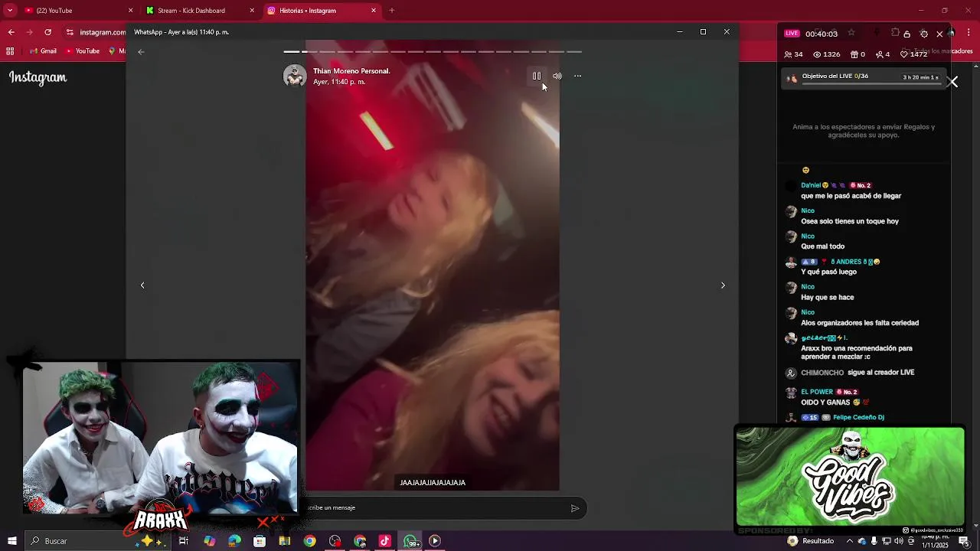Open File Explorer from the taskbar
Viewport: 980px width, 551px height.
(285, 541)
